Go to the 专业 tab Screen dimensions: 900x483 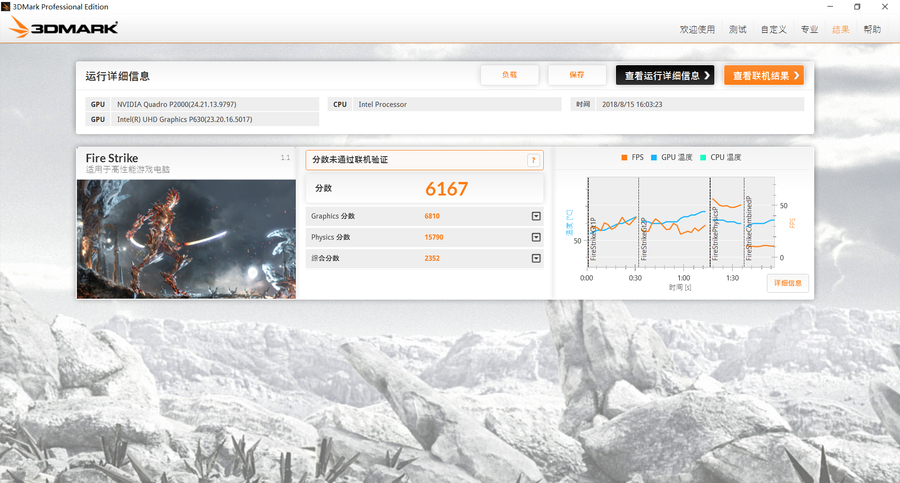pyautogui.click(x=809, y=29)
